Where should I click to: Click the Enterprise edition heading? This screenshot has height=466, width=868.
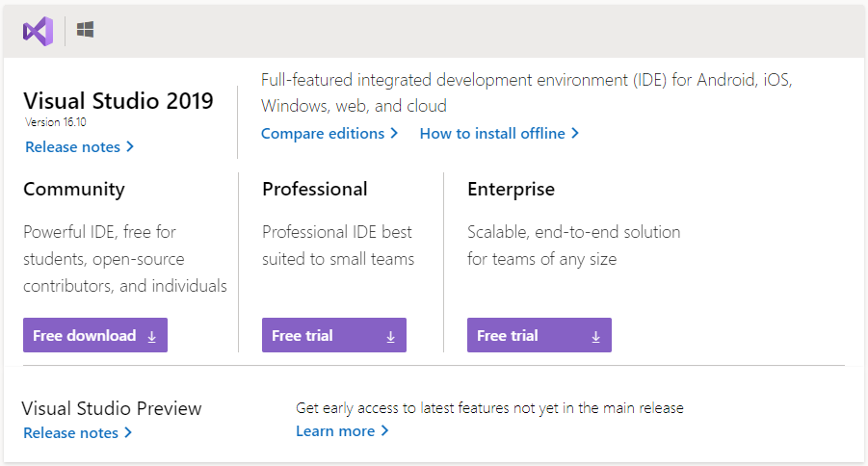point(511,189)
